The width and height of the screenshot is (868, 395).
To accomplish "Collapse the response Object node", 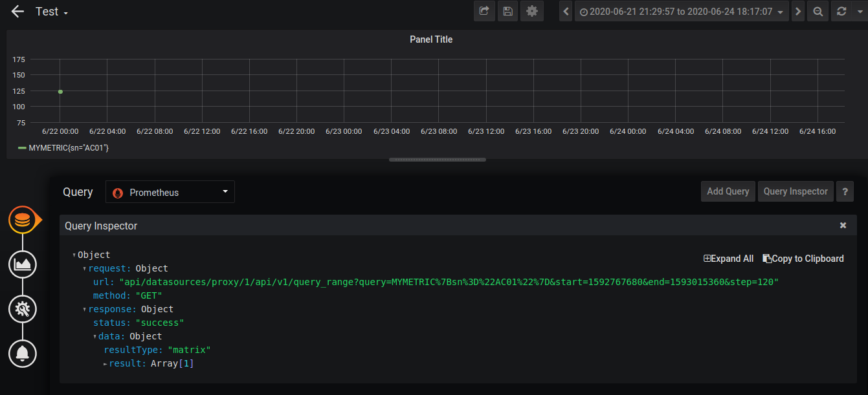I will [x=85, y=309].
